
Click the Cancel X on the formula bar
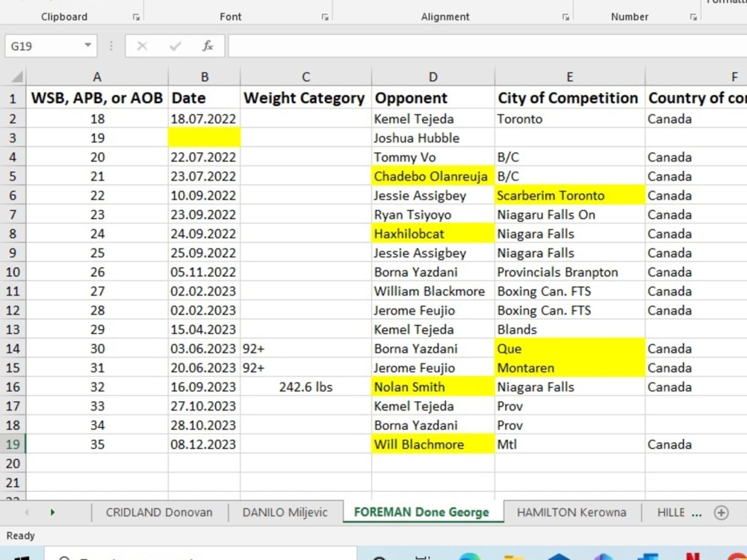142,46
